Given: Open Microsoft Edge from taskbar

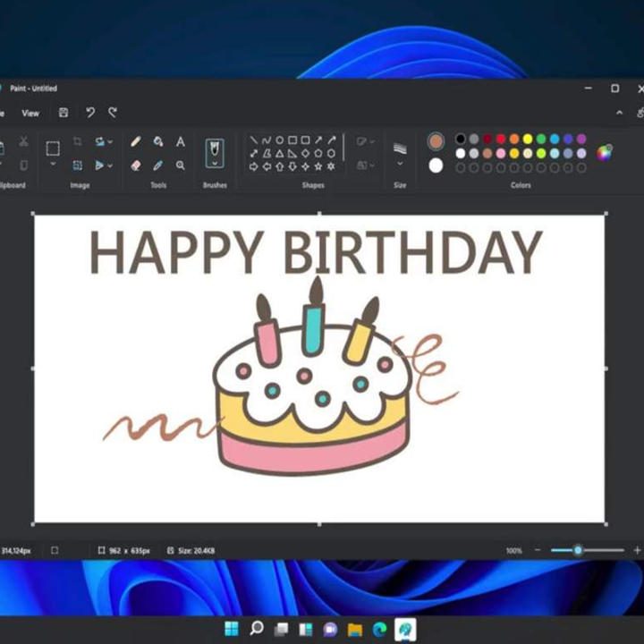Looking at the screenshot, I should coord(380,629).
